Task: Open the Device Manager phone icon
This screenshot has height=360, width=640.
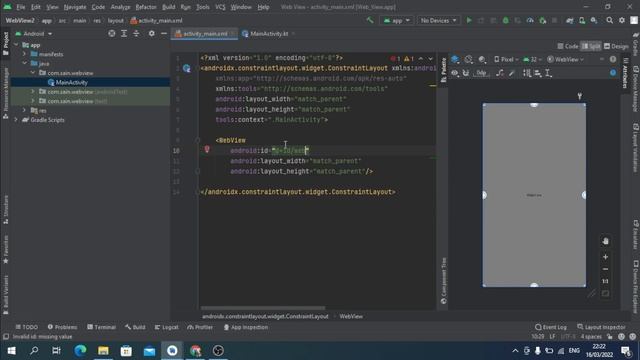Action: pyautogui.click(x=582, y=20)
